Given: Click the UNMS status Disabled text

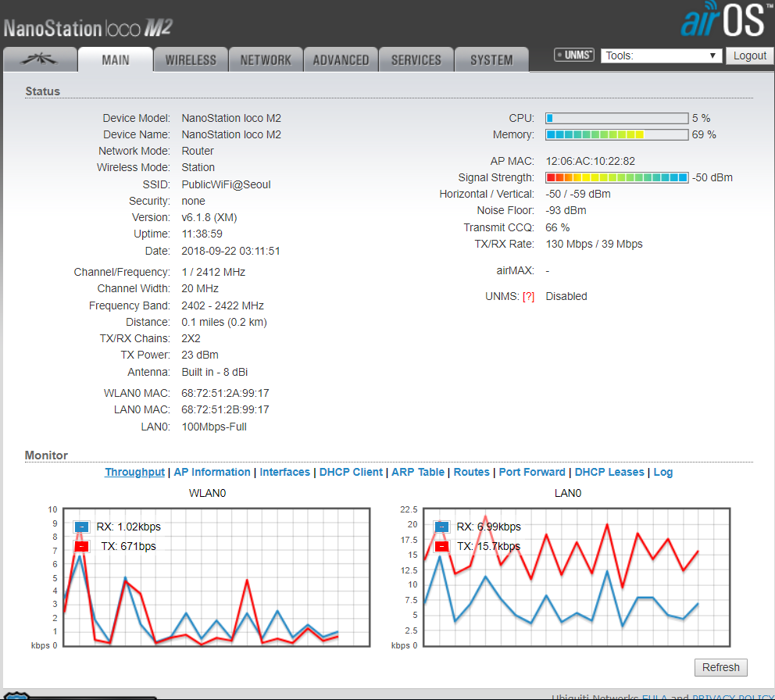Looking at the screenshot, I should (566, 297).
